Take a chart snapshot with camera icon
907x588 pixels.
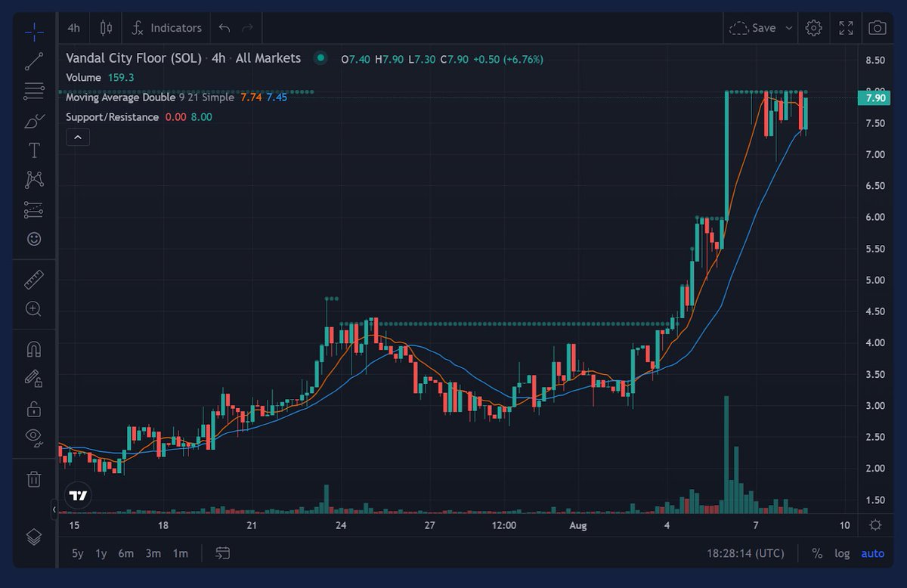(877, 28)
